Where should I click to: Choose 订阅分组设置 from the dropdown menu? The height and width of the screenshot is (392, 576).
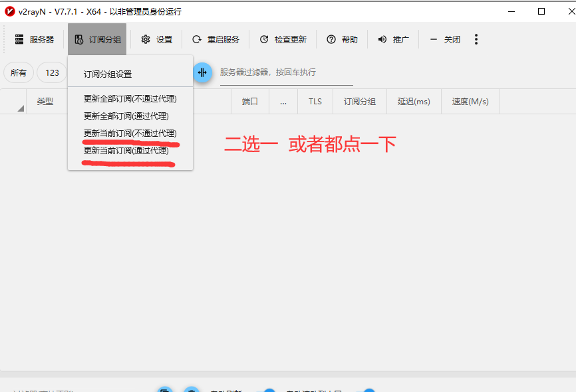[x=108, y=74]
